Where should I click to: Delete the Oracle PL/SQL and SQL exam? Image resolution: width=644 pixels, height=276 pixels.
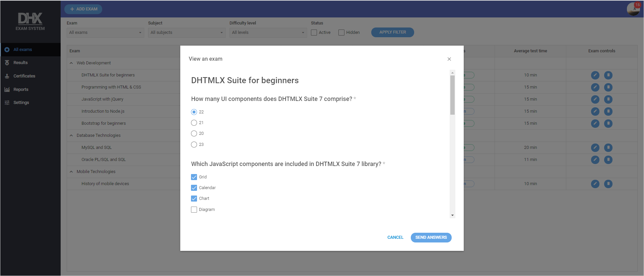608,160
